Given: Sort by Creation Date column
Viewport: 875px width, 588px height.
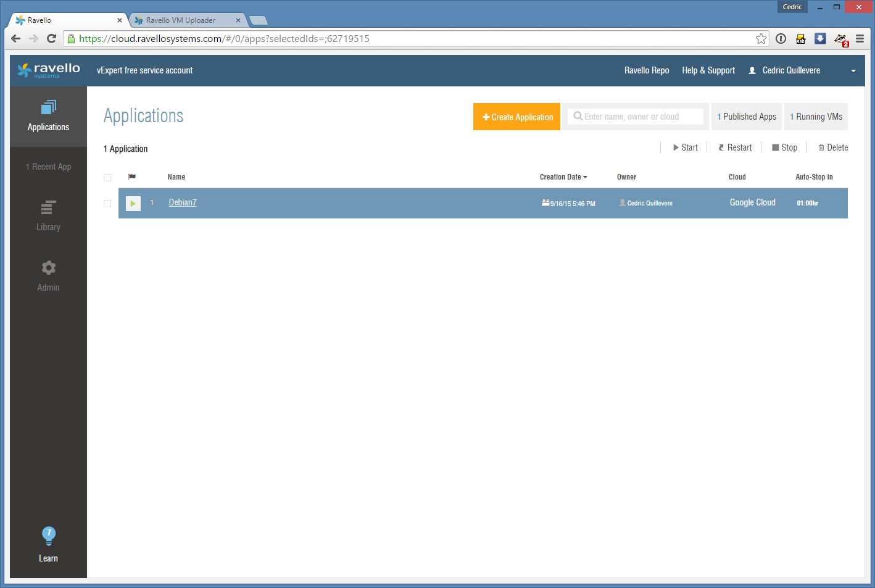Looking at the screenshot, I should tap(563, 177).
